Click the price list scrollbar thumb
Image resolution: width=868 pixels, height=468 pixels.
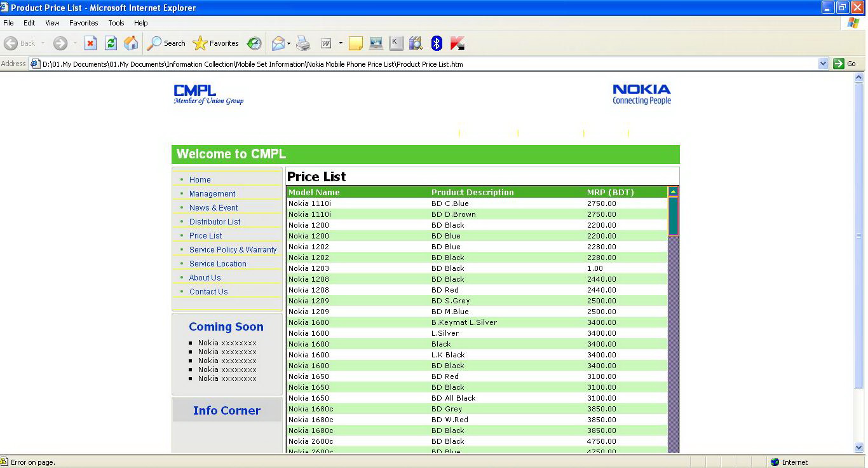coord(673,216)
